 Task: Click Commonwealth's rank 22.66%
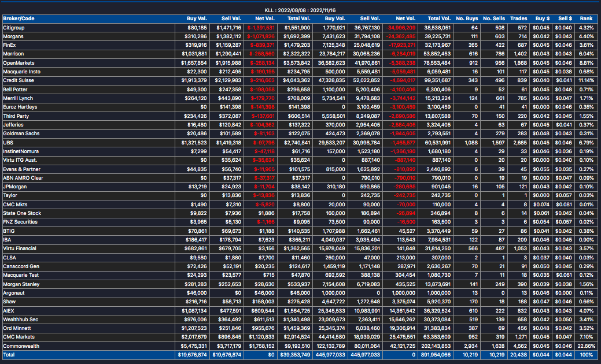click(585, 346)
